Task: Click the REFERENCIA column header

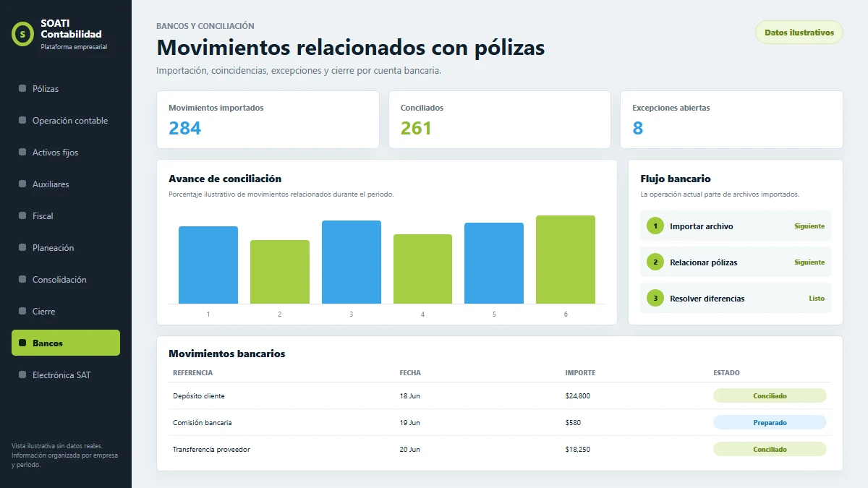Action: [192, 373]
